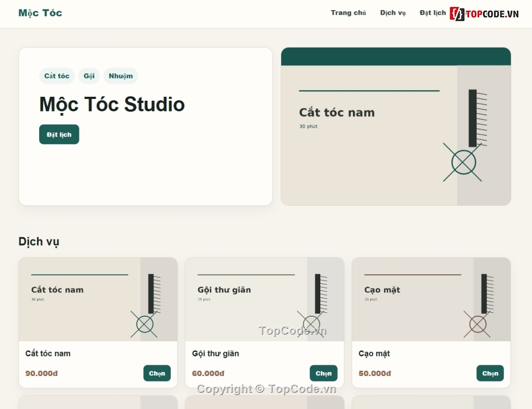Open the Mộc Tóc logo home link
Image resolution: width=532 pixels, height=409 pixels.
tap(40, 13)
